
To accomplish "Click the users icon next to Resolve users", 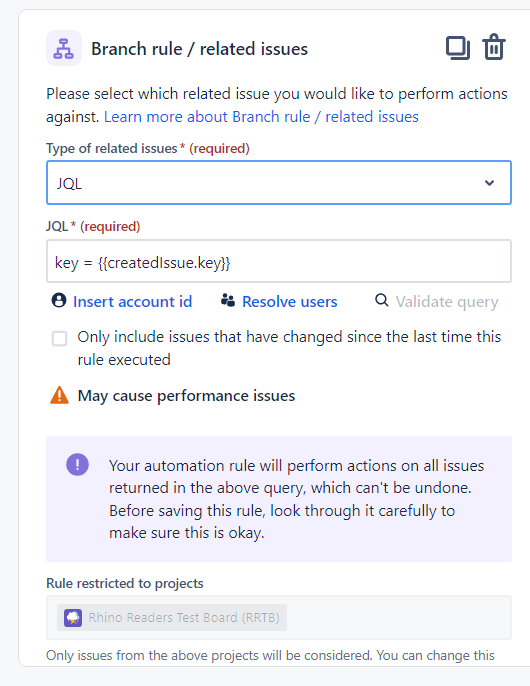I will [x=228, y=301].
